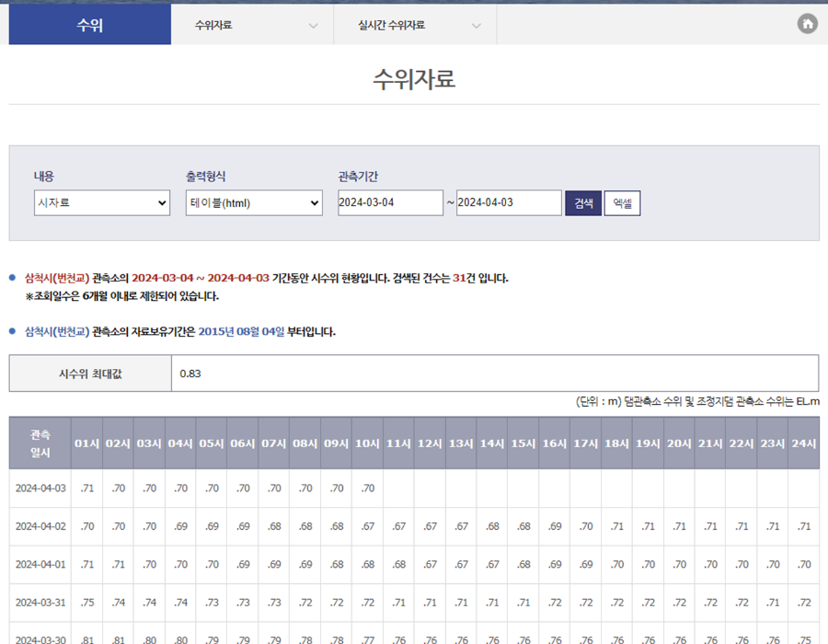Screen dimensions: 828x644
Task: Click the 24시 column header
Action: pos(803,443)
